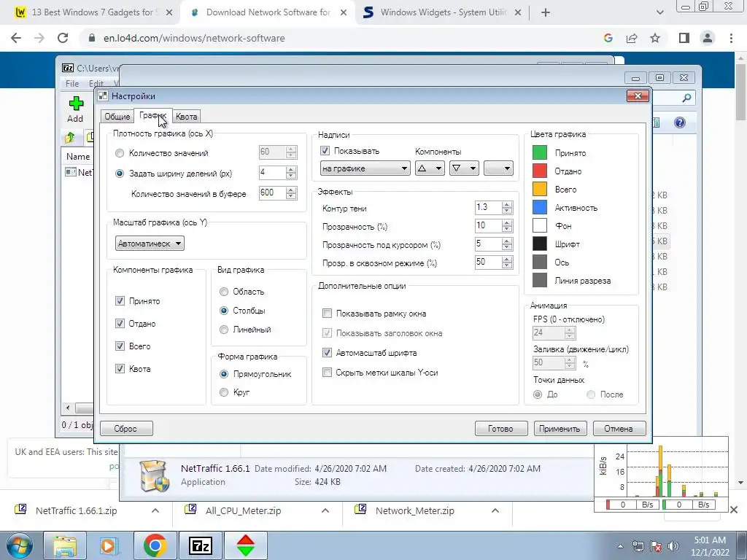This screenshot has width=747, height=560.
Task: Open File menu in 7-Zip window
Action: tap(72, 83)
